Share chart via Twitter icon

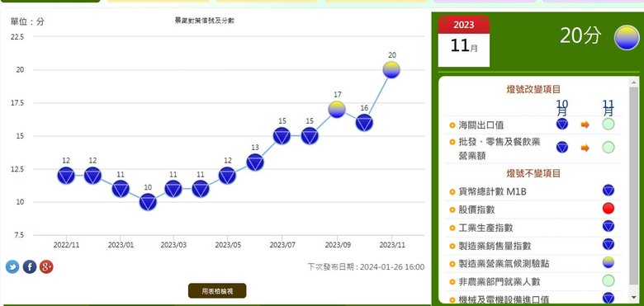pyautogui.click(x=12, y=267)
